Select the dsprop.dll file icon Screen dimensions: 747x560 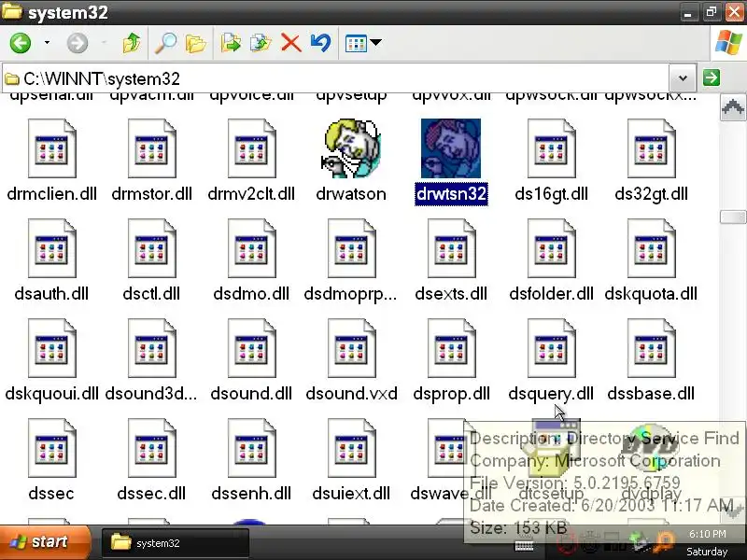[451, 348]
